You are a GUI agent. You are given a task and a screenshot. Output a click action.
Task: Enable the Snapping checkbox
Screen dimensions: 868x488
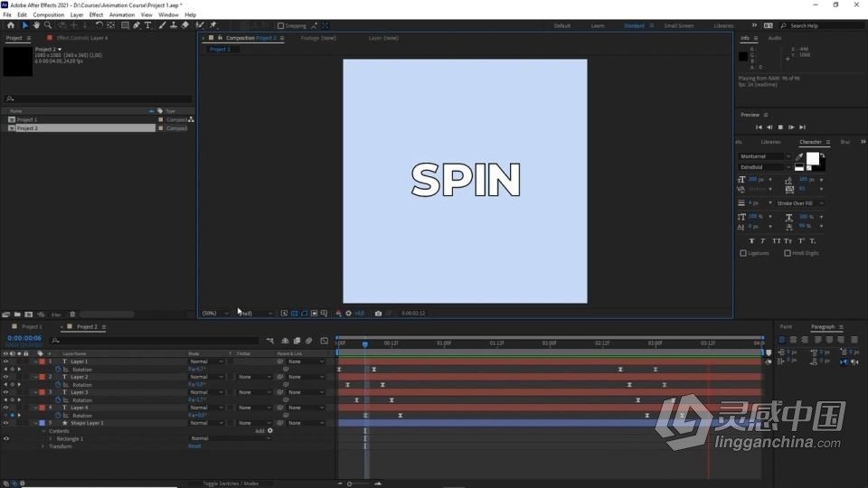[x=280, y=25]
